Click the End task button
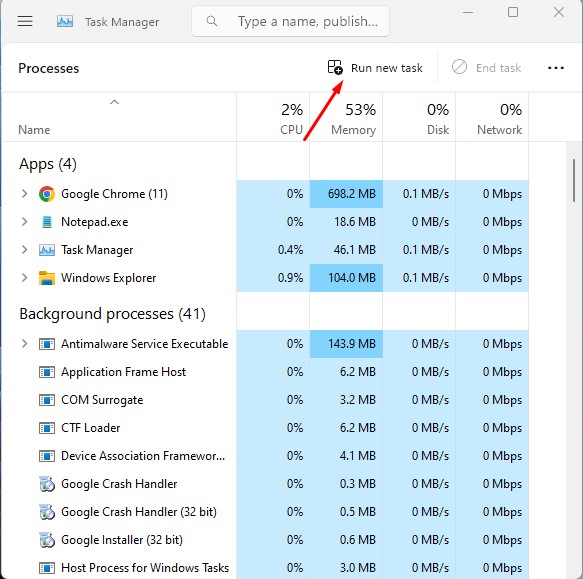The width and height of the screenshot is (583, 579). [486, 68]
